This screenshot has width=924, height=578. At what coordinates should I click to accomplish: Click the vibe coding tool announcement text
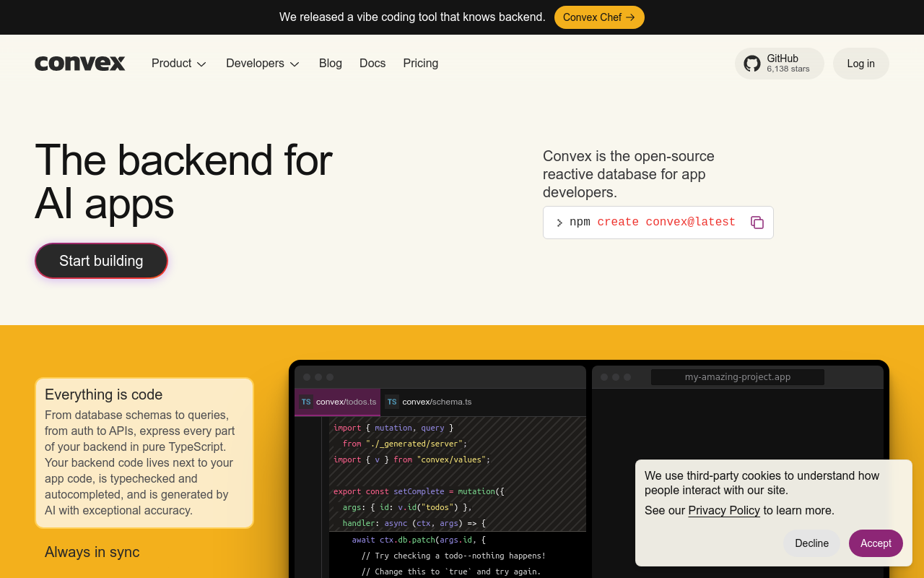click(x=412, y=17)
